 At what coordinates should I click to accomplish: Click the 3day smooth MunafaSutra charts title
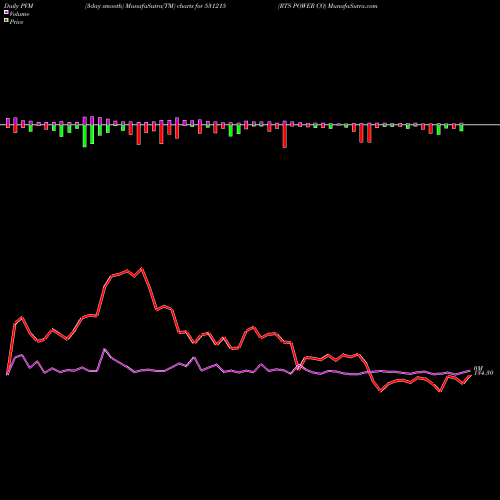tap(156, 6)
